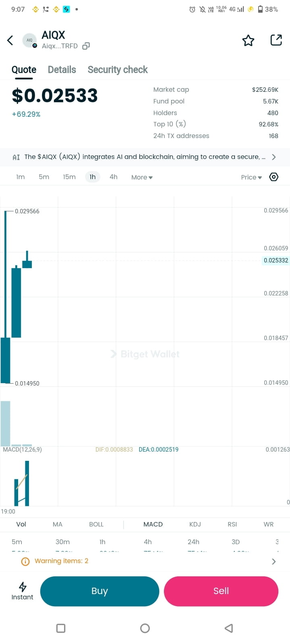
Task: Expand the Warning items chevron
Action: click(x=274, y=561)
